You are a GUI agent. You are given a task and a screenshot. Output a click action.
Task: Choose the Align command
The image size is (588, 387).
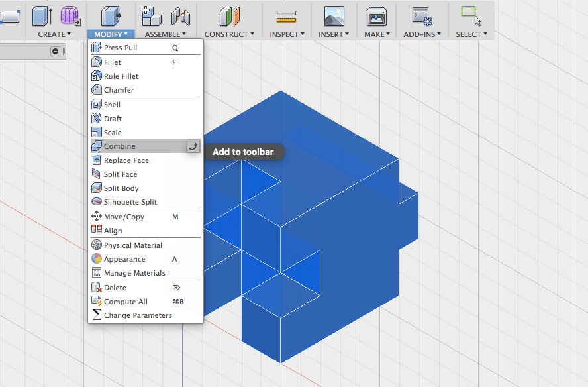click(146, 231)
